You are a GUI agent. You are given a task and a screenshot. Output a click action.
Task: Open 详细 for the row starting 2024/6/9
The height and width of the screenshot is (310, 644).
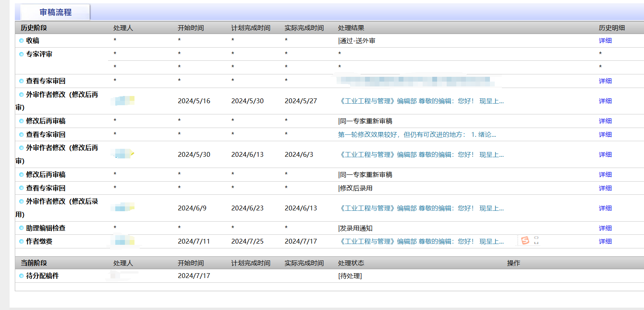pos(605,208)
